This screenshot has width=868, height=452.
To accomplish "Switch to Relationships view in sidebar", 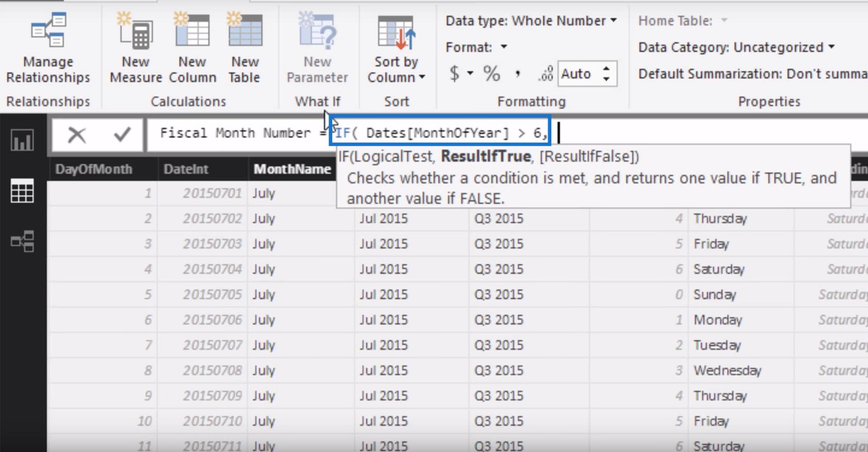I will [x=22, y=242].
